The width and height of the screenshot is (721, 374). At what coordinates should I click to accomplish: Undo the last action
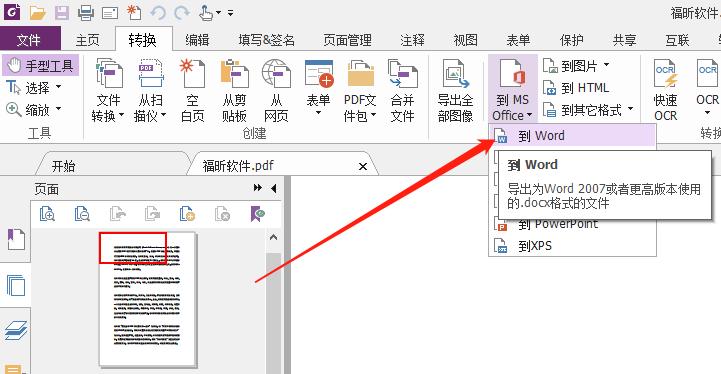[x=158, y=12]
